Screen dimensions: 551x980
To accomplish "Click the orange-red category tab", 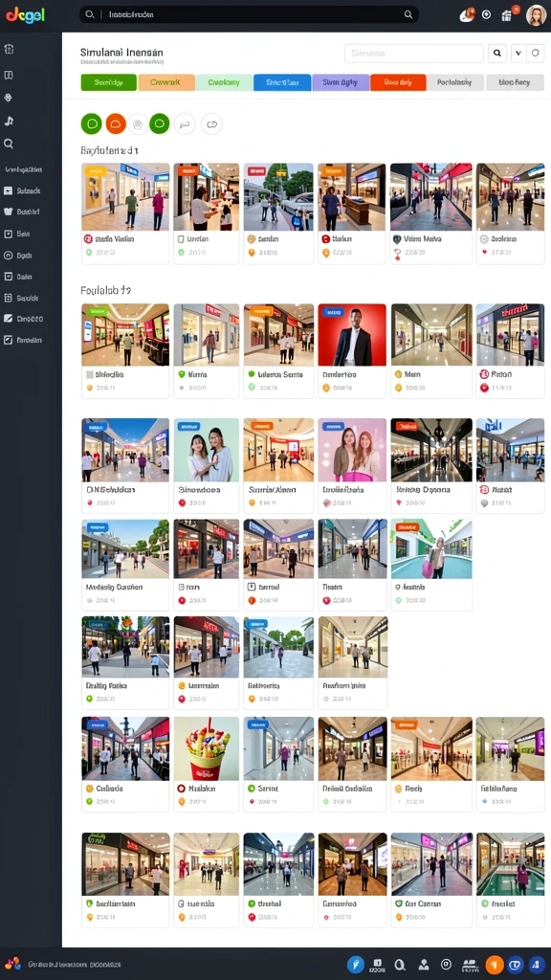I will point(398,82).
